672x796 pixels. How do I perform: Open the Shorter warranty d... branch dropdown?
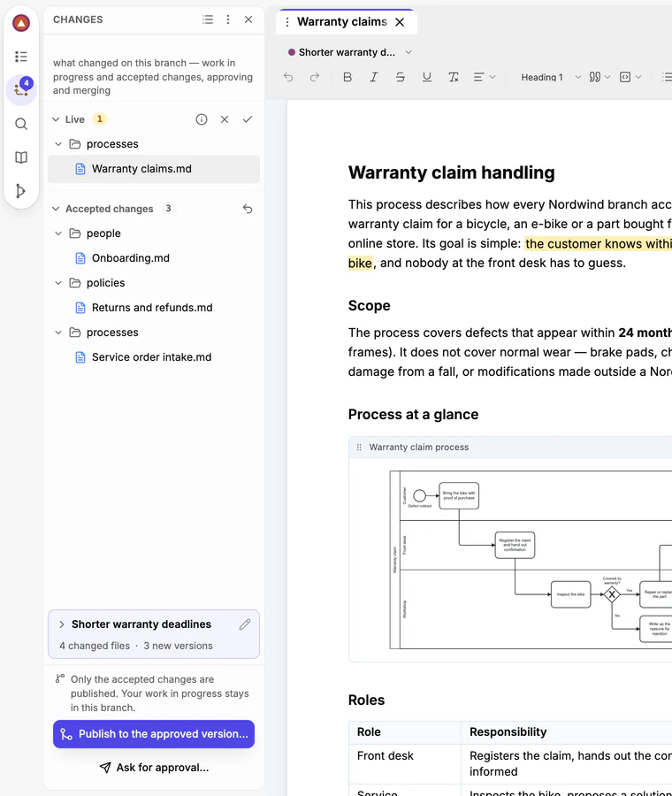[x=350, y=52]
